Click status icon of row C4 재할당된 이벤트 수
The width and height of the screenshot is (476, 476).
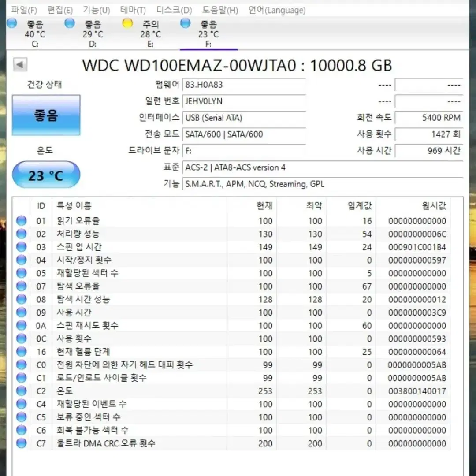pyautogui.click(x=21, y=404)
